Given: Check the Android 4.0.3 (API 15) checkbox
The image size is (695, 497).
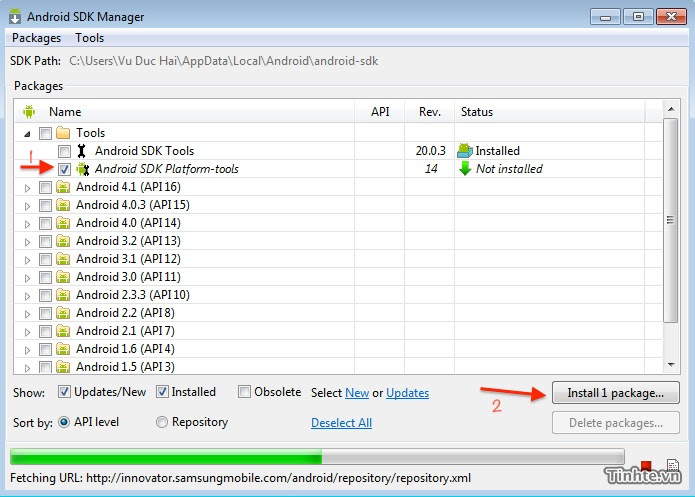Looking at the screenshot, I should tap(45, 205).
